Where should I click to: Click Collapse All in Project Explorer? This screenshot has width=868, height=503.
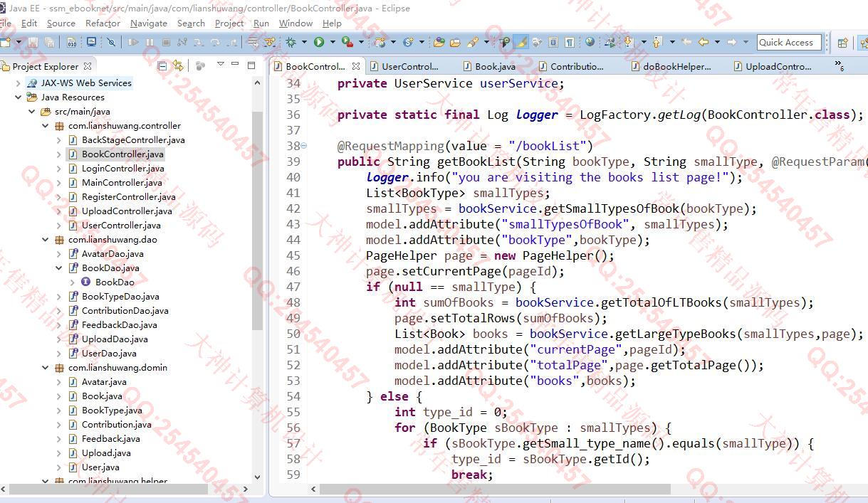coord(162,66)
